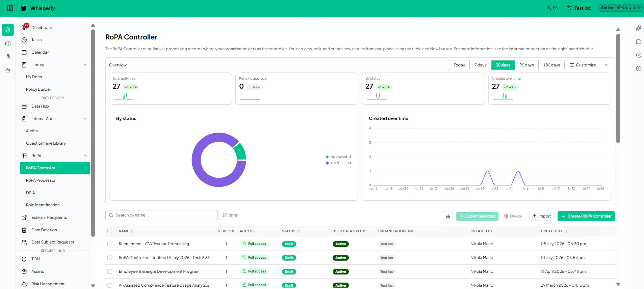Collapse the Internal Audit section chevron
Screen dimensions: 644x289
pyautogui.click(x=85, y=119)
